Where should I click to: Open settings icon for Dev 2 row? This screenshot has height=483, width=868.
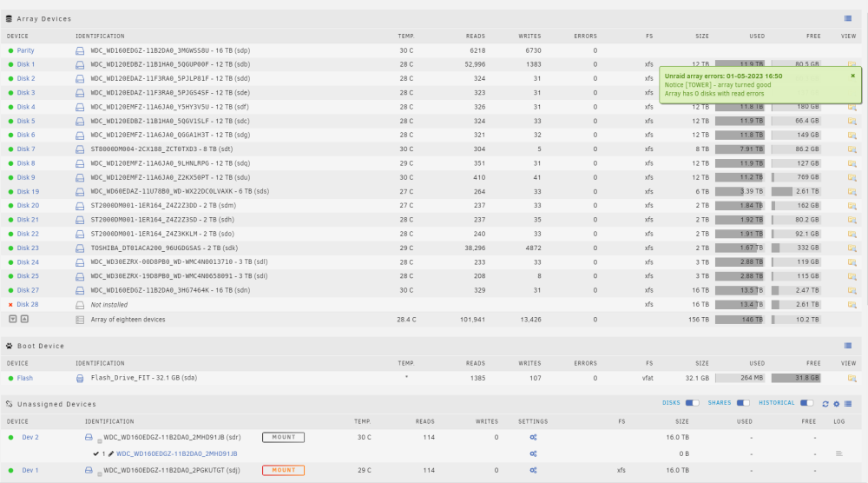[533, 438]
